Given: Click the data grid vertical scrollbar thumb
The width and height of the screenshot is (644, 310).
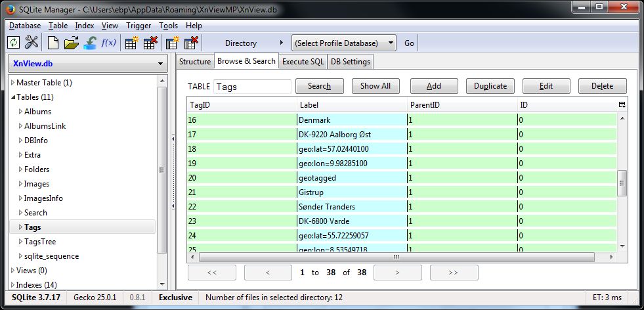Looking at the screenshot, I should (x=622, y=183).
